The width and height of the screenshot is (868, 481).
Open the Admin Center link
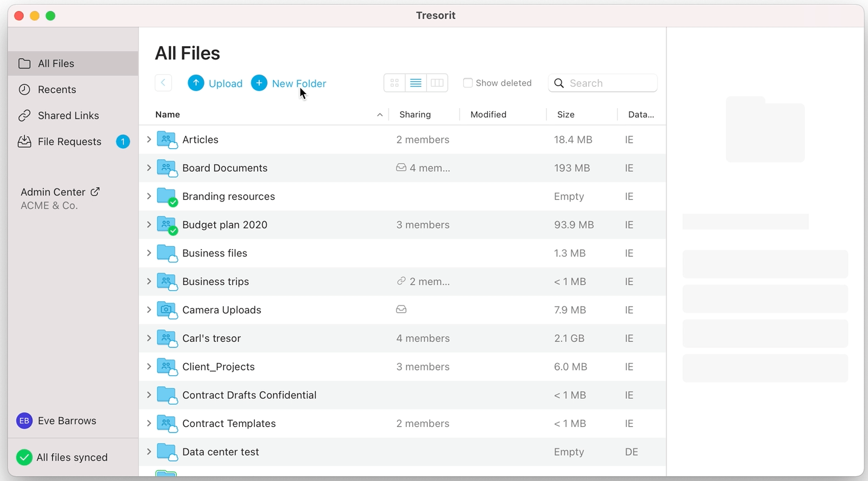pyautogui.click(x=59, y=192)
